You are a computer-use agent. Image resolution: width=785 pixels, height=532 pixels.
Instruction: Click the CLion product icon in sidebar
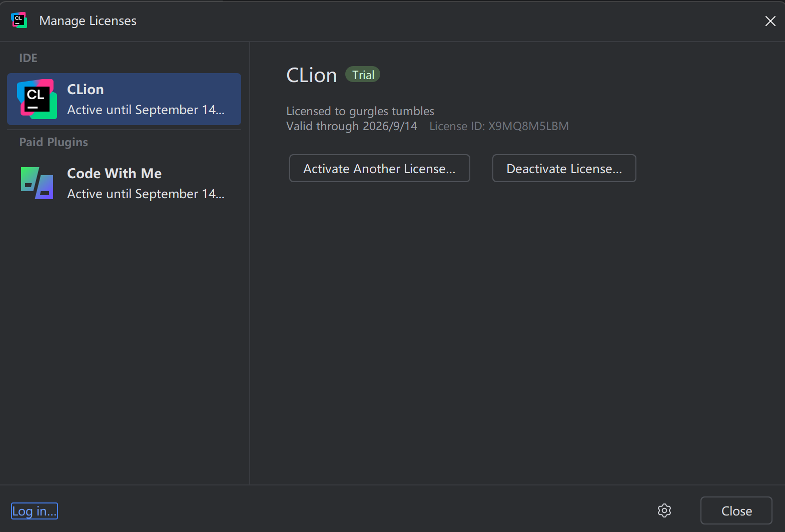pos(37,99)
